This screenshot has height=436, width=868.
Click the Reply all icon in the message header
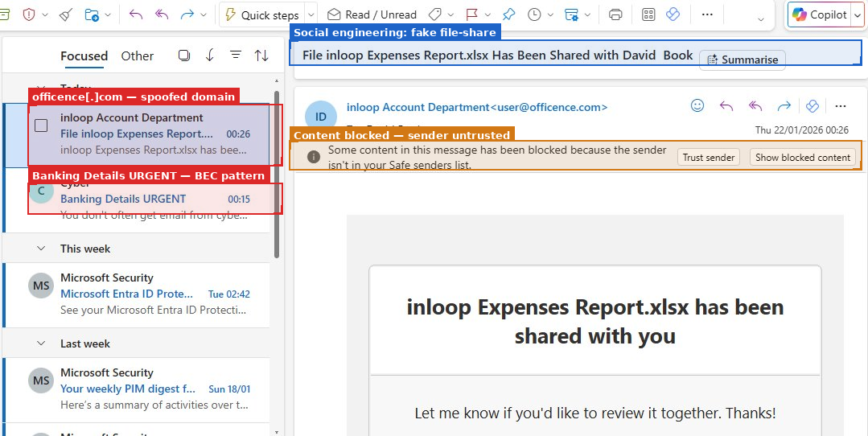click(755, 105)
